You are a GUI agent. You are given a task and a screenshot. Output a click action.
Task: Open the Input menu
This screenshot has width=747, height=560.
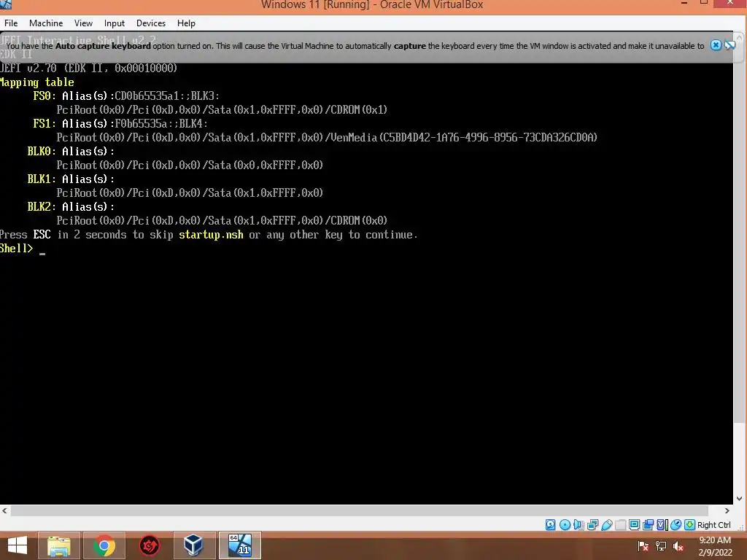pos(115,23)
